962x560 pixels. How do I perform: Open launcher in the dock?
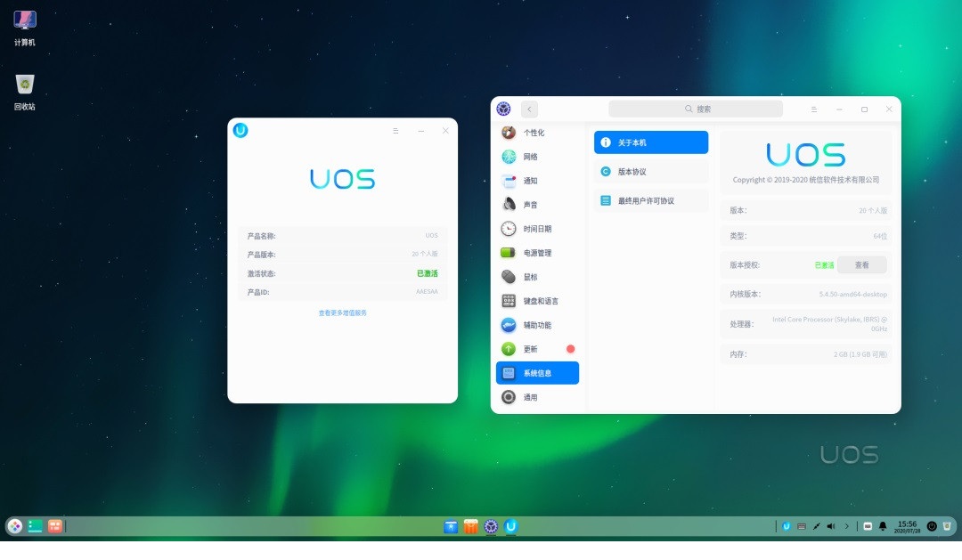click(15, 526)
